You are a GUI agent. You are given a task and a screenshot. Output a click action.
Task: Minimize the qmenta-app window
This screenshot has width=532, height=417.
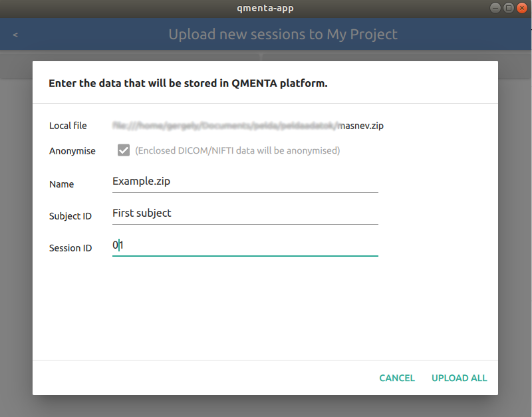coord(495,8)
